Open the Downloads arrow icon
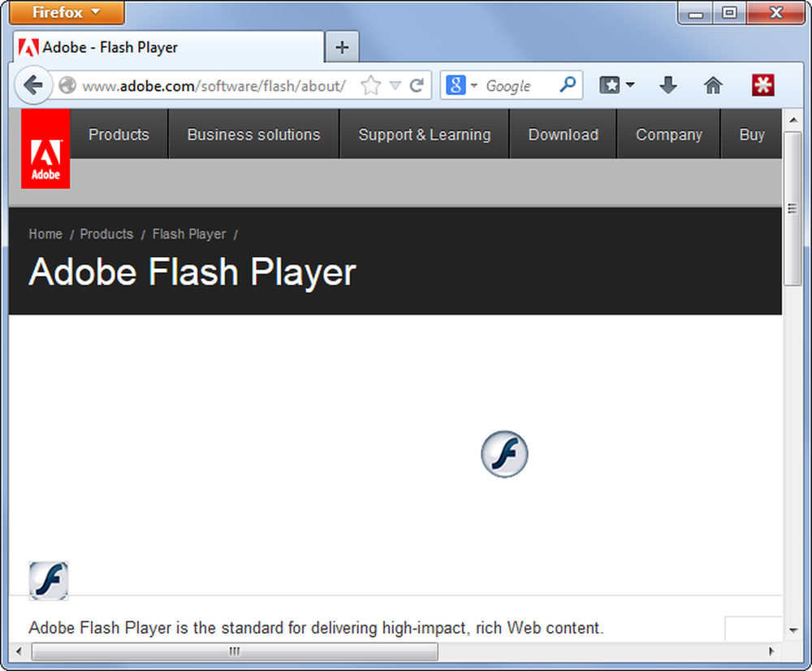Screen dimensions: 812x671 tap(668, 85)
